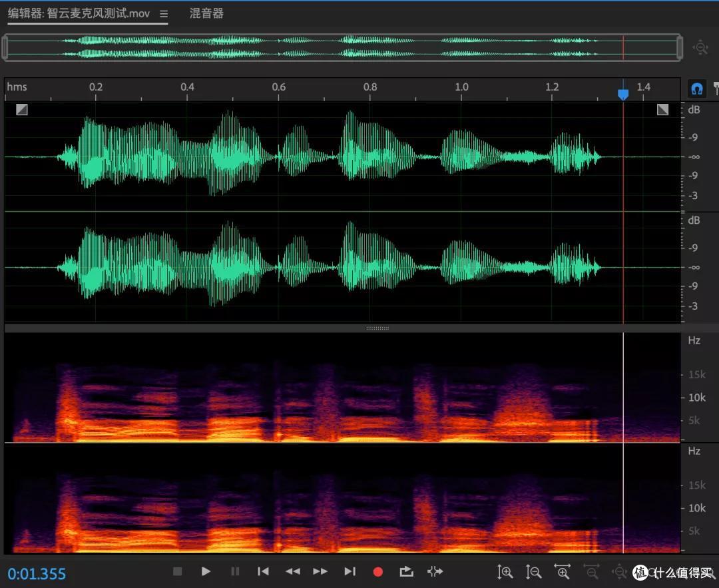Click Zoom In Time icon

[x=562, y=572]
